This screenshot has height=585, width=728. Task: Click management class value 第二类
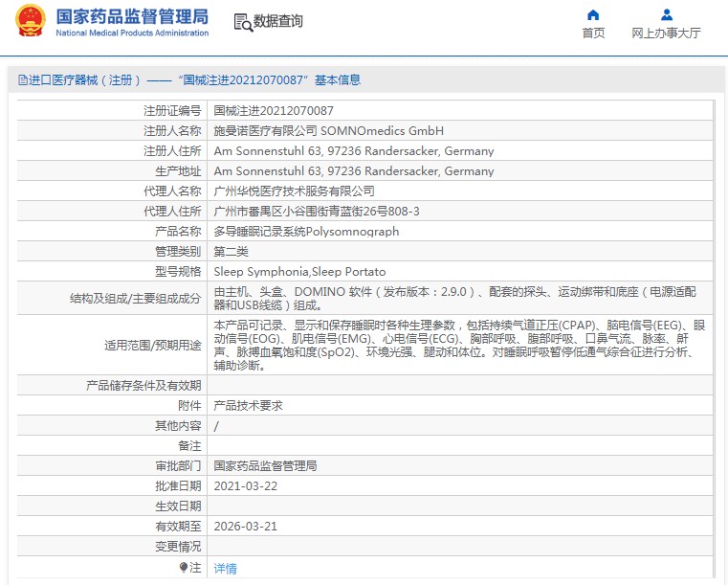(x=231, y=252)
